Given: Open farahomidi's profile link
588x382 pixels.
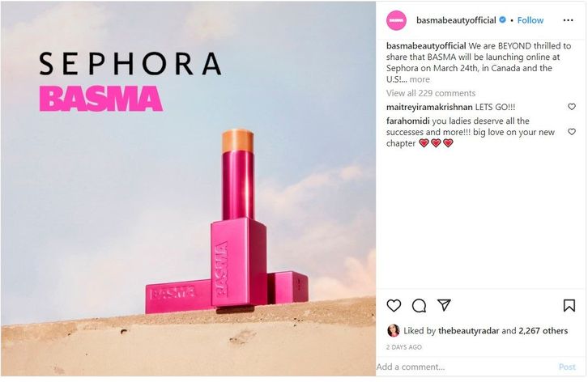Looking at the screenshot, I should (408, 121).
